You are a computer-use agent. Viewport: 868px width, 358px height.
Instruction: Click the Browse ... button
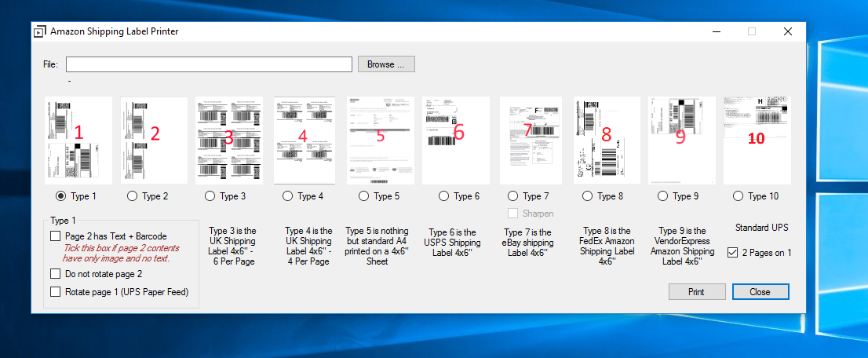point(386,64)
